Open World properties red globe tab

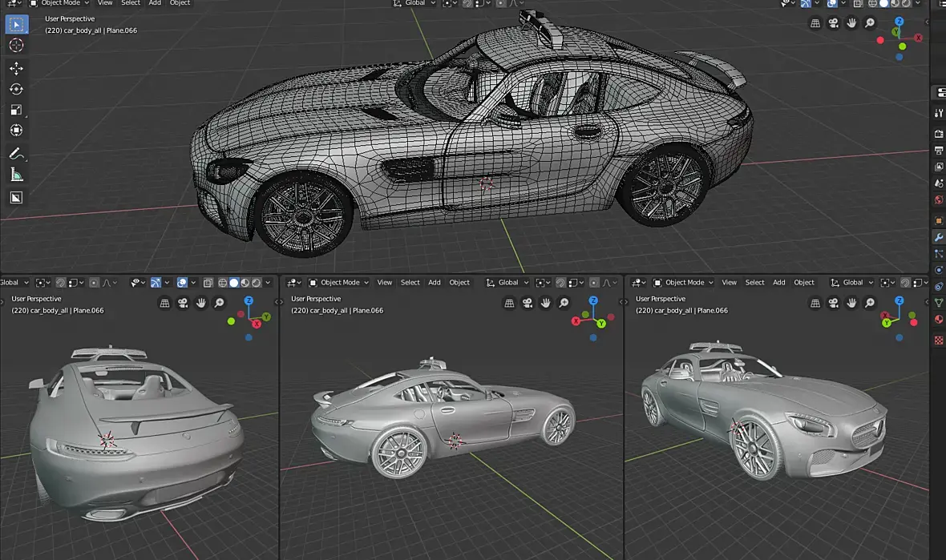938,200
